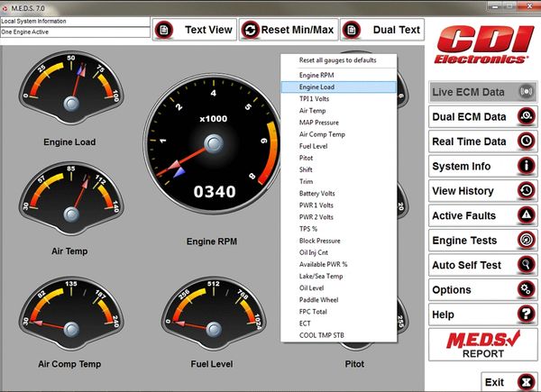Click the M.E.D.S. app icon in title bar
The width and height of the screenshot is (541, 392).
[5, 8]
